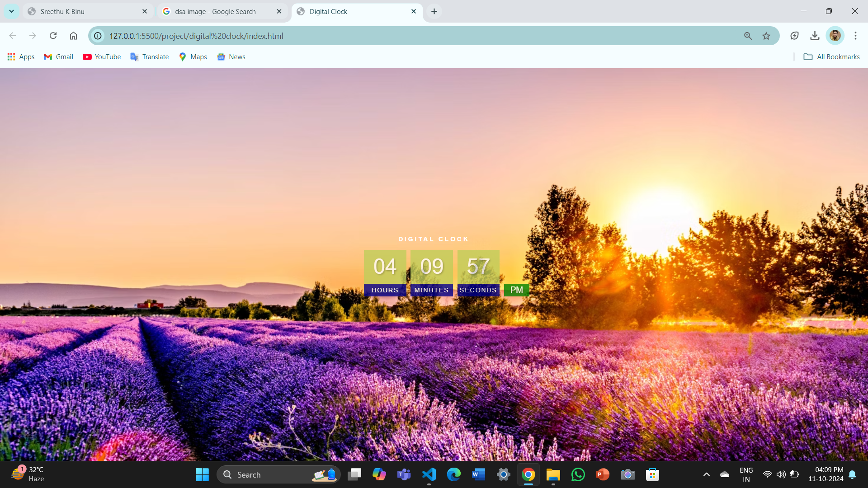Show hidden system tray icons
The width and height of the screenshot is (868, 488).
706,474
